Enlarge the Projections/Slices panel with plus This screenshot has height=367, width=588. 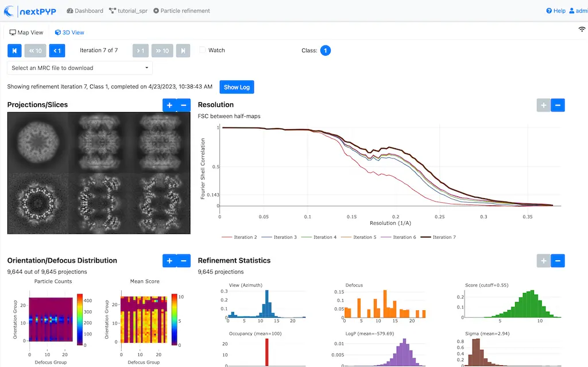coord(169,105)
